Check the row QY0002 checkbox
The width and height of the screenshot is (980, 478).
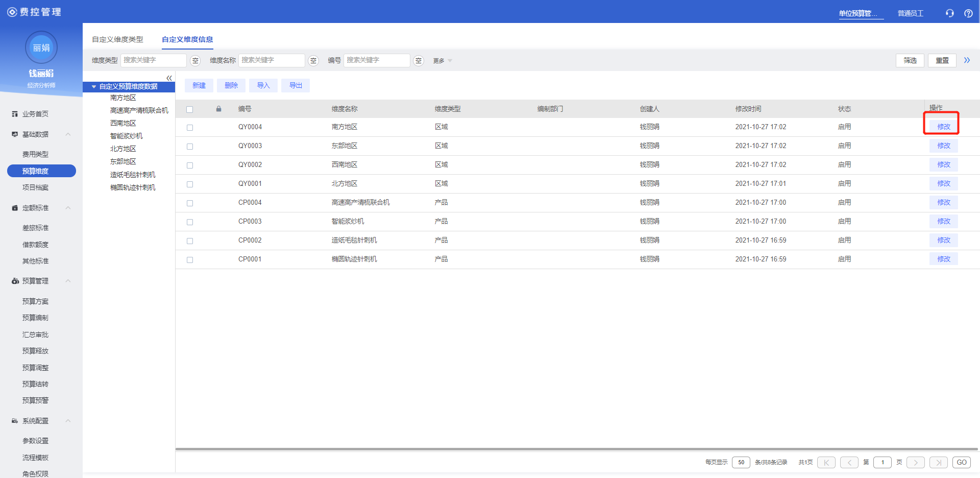[x=190, y=165]
